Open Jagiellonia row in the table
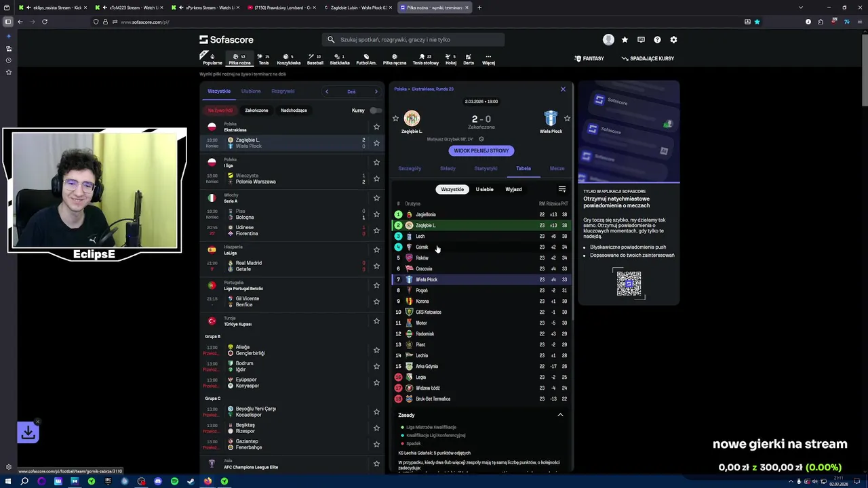 point(481,215)
